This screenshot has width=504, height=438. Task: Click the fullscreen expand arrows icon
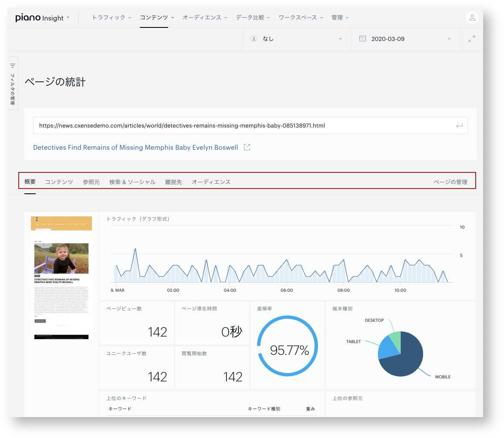(471, 39)
